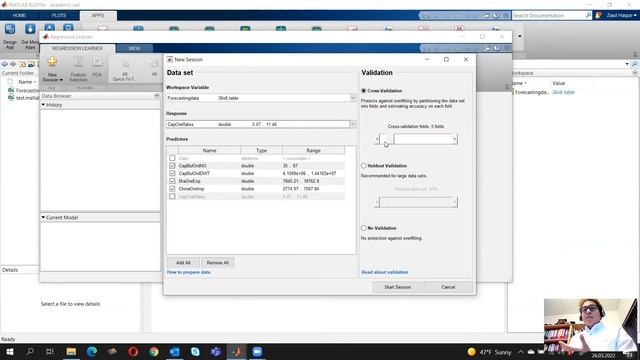Open Windows Start menu
Screen dimensions: 640x360
9,351
